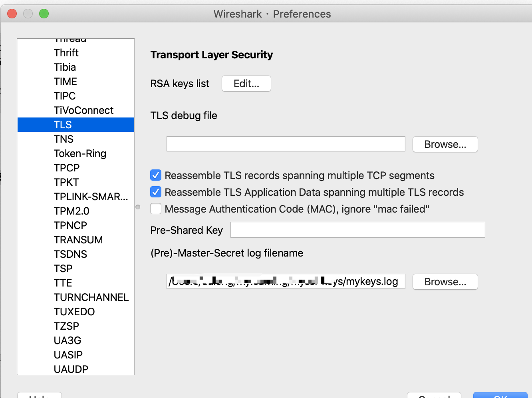Viewport: 532px width, 398px height.
Task: Select UA3G protocol
Action: [x=76, y=340]
